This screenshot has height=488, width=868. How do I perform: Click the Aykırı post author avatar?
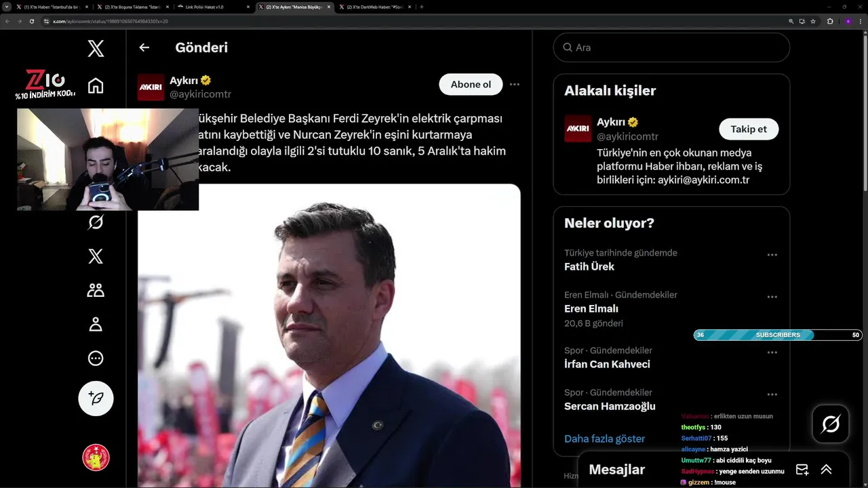point(151,87)
